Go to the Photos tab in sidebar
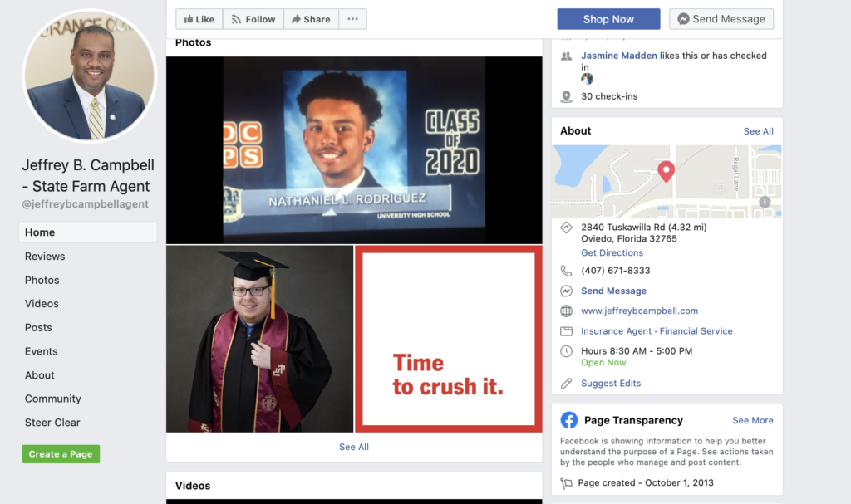Viewport: 851px width, 504px height. [42, 280]
